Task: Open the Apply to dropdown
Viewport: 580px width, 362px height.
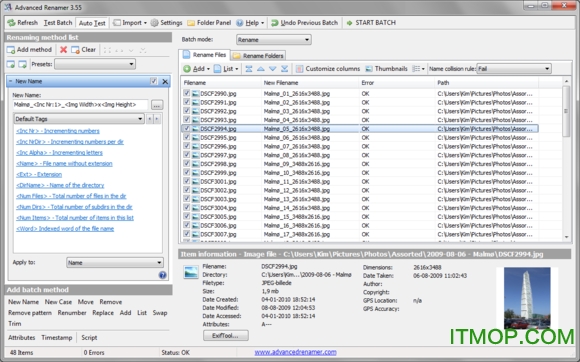Action: pos(115,263)
